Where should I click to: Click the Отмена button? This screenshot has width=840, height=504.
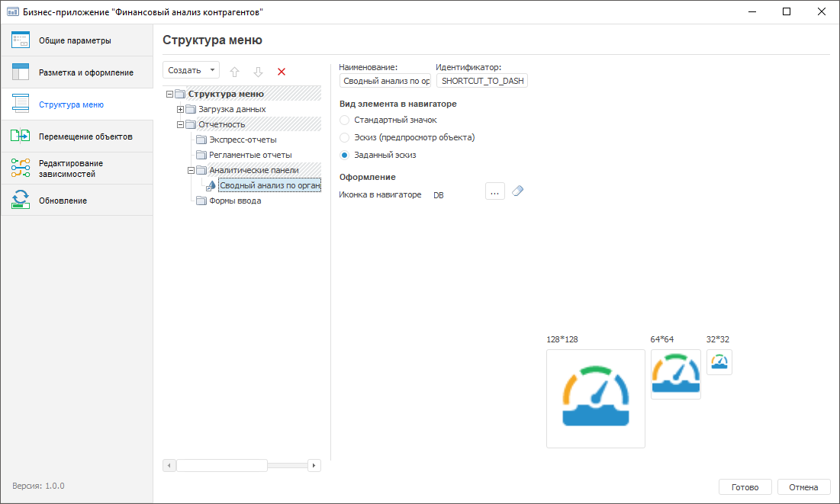[x=803, y=487]
